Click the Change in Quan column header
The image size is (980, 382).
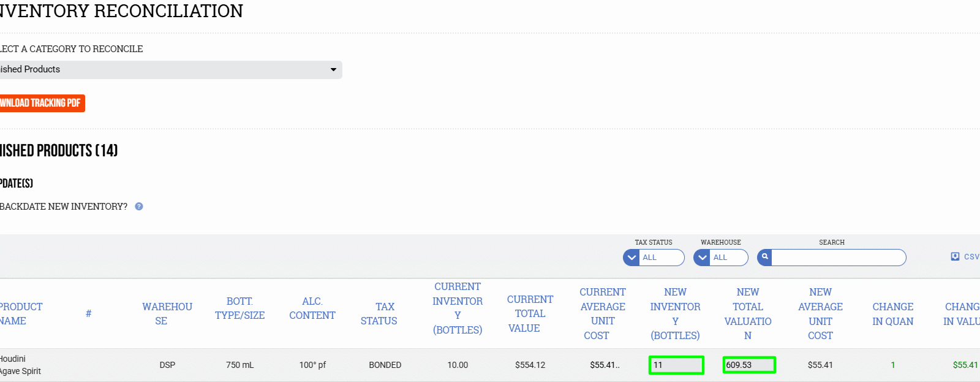(x=892, y=314)
